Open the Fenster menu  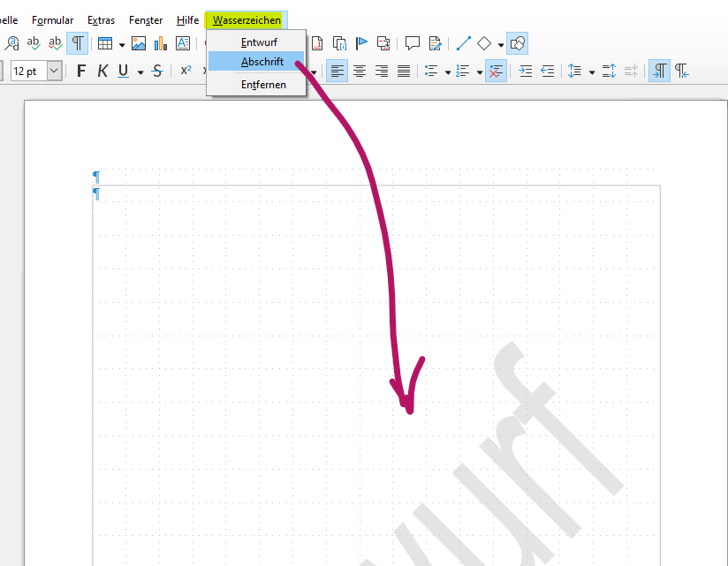pyautogui.click(x=146, y=20)
